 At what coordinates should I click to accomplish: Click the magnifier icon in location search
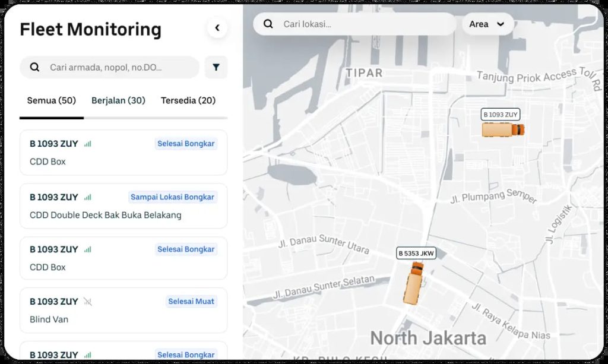(x=268, y=24)
